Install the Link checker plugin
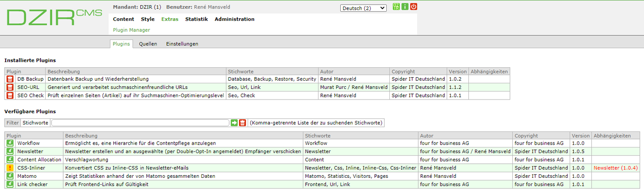 (10, 184)
